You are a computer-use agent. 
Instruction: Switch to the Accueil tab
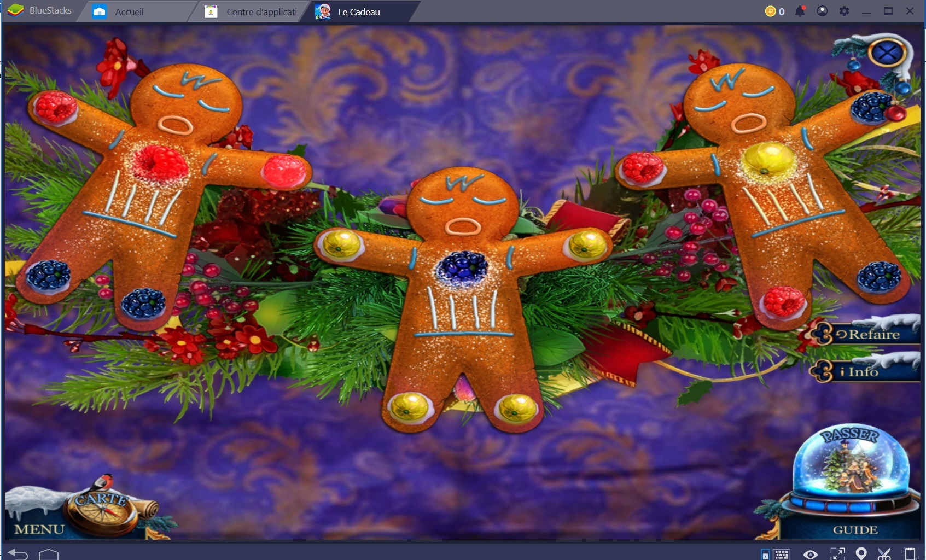tap(130, 11)
